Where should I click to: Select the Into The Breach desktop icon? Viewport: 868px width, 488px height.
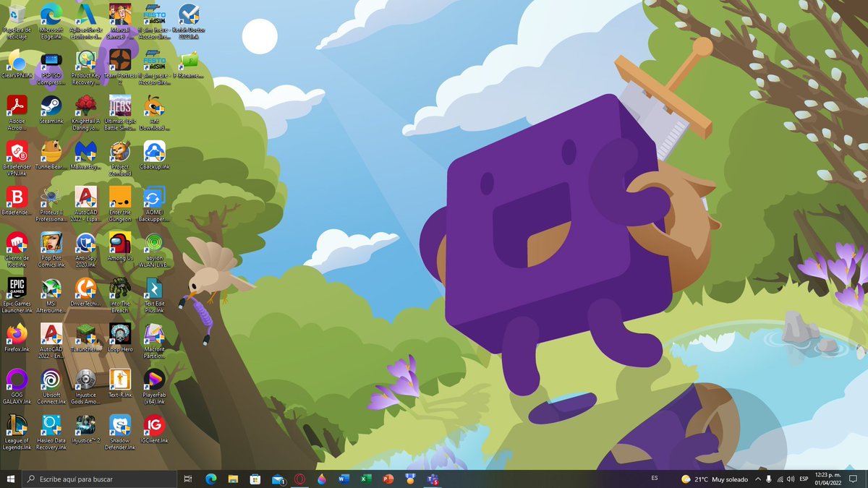tap(120, 296)
